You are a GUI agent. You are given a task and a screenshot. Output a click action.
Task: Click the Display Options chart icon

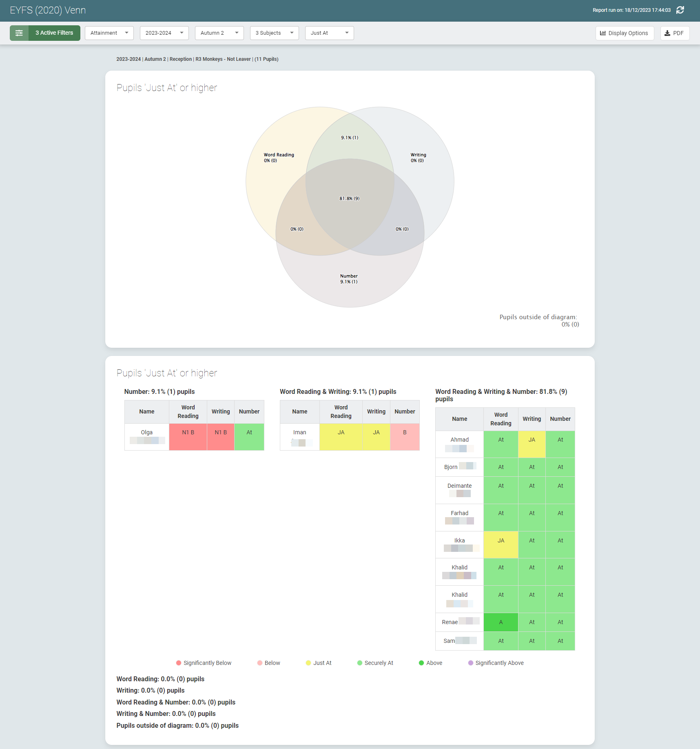[x=603, y=33]
